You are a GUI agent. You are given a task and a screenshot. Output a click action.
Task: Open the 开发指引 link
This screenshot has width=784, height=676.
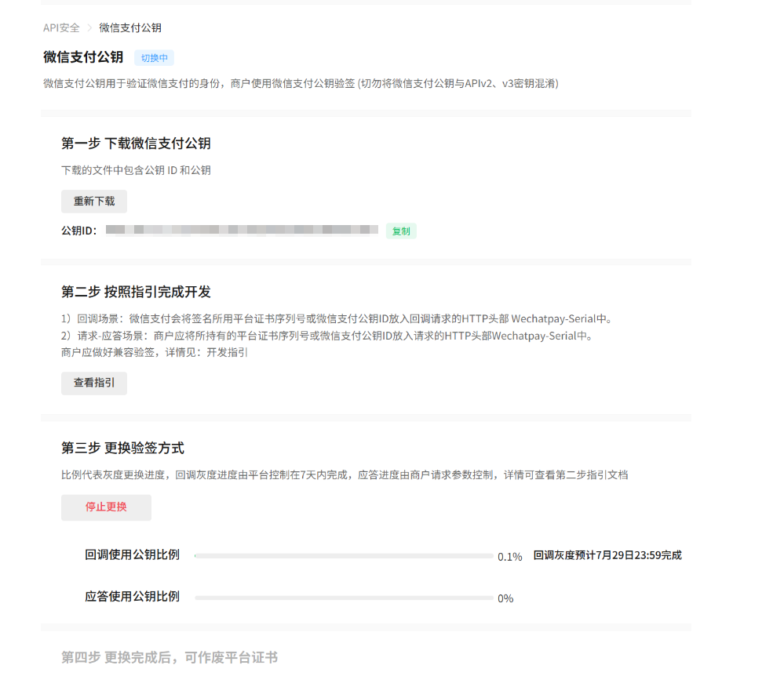pyautogui.click(x=227, y=353)
